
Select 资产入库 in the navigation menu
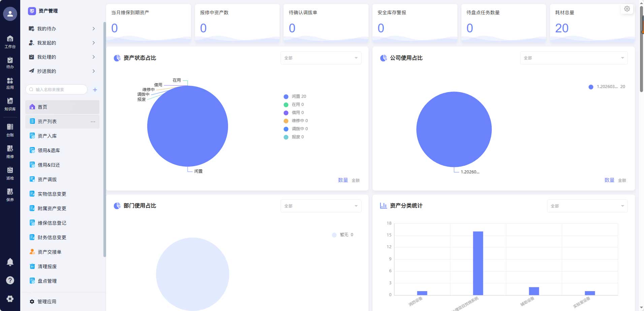(47, 136)
